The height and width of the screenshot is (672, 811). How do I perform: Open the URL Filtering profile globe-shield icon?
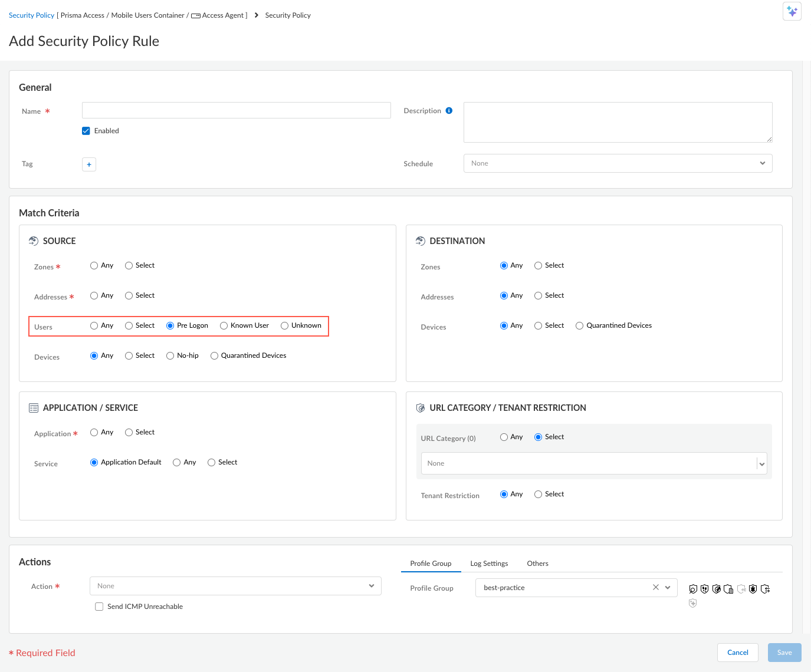coord(717,588)
